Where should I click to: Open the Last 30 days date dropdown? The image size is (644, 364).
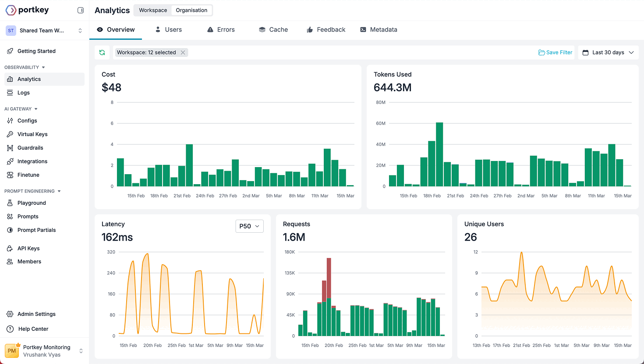pos(608,52)
